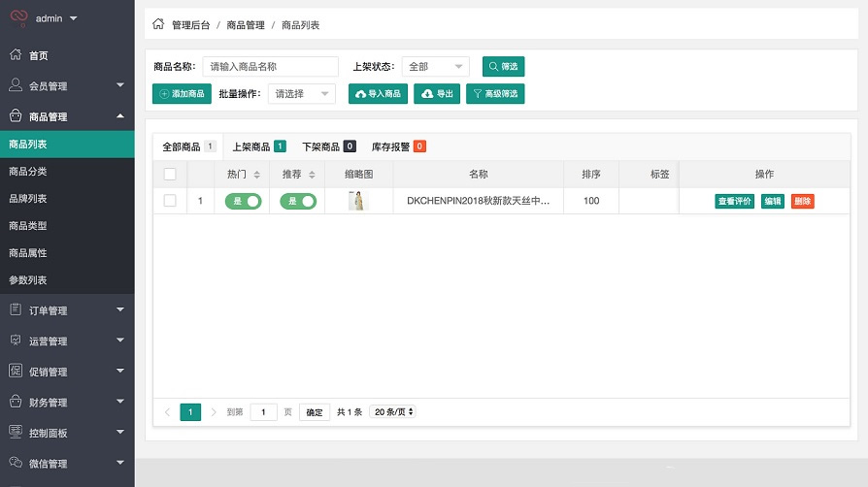Click the user icon for 会员管理
Image resolution: width=868 pixels, height=487 pixels.
tap(16, 84)
